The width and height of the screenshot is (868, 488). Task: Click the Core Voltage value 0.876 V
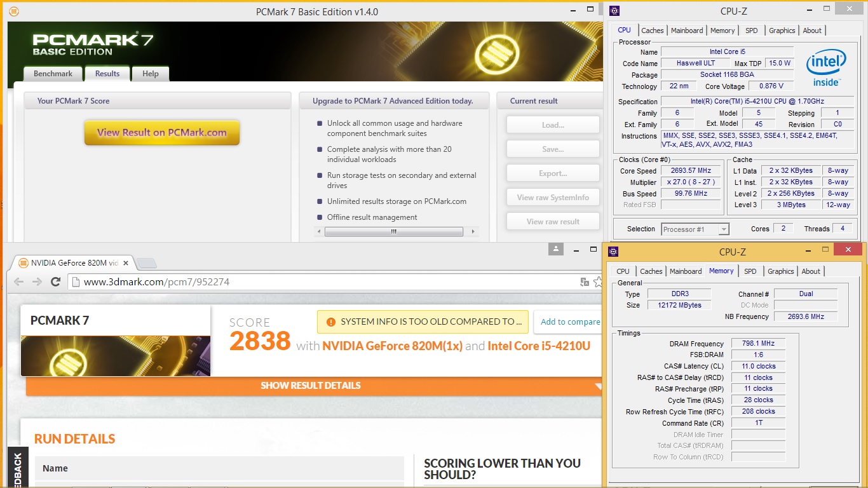click(771, 86)
